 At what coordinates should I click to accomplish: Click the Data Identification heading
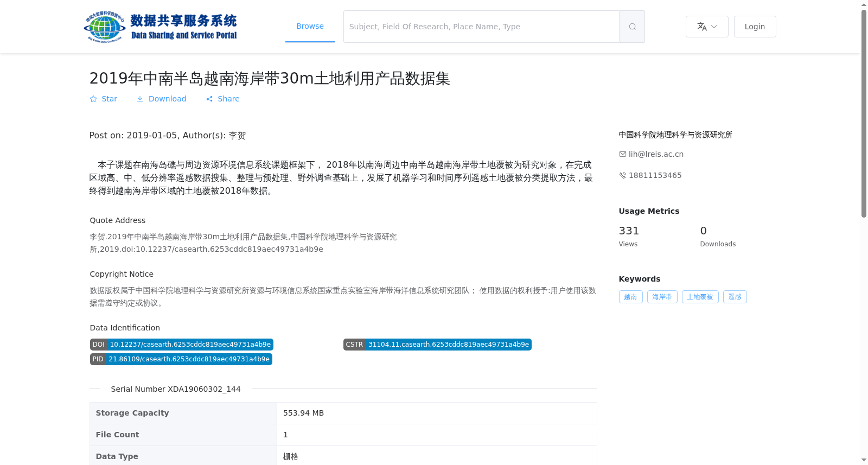(x=125, y=328)
